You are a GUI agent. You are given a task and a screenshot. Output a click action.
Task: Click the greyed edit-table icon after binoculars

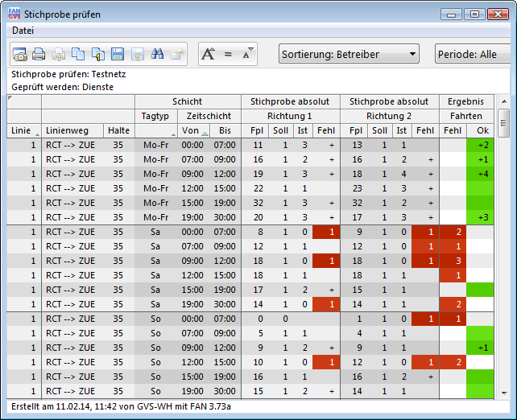click(x=177, y=54)
